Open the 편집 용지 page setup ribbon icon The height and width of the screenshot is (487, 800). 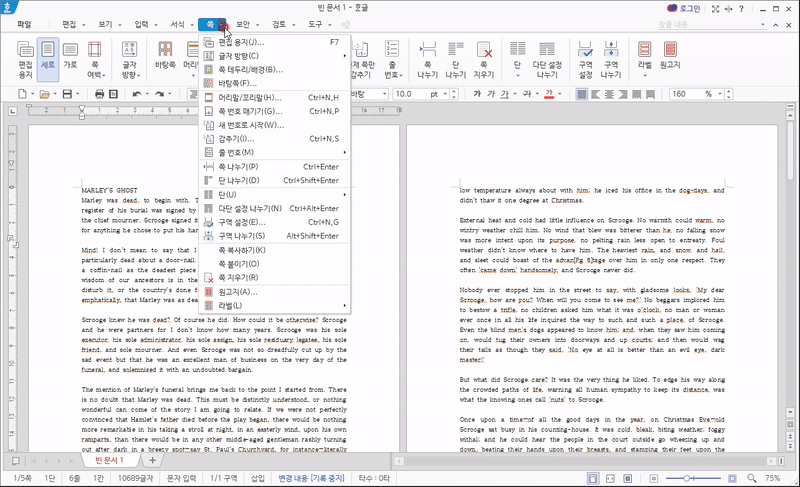[x=25, y=60]
